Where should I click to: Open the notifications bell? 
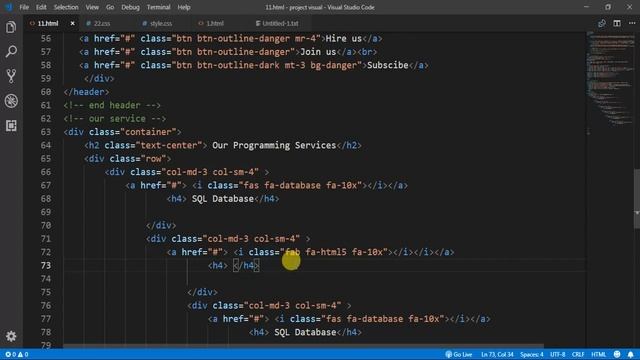pos(631,354)
